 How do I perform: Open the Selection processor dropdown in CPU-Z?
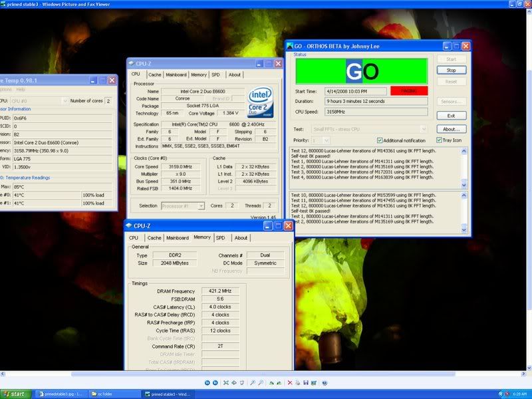[201, 206]
